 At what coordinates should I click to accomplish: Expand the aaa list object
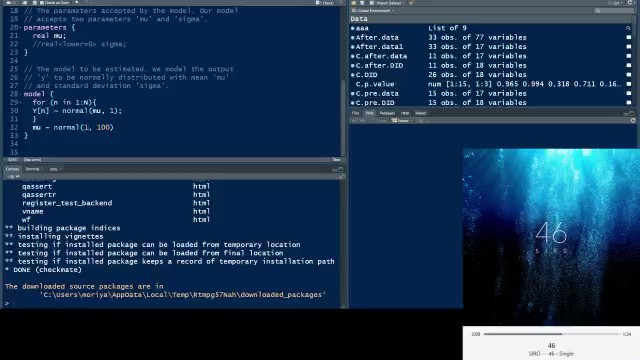pos(353,28)
